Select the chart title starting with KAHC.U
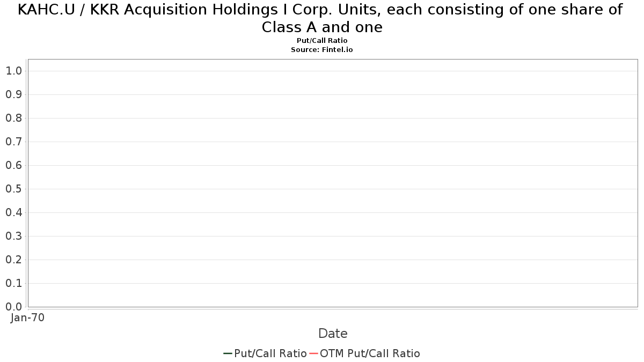 pos(322,18)
